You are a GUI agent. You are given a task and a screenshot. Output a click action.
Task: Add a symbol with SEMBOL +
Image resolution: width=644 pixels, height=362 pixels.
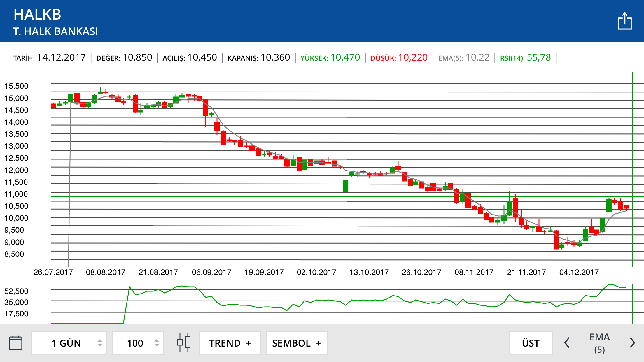[297, 343]
